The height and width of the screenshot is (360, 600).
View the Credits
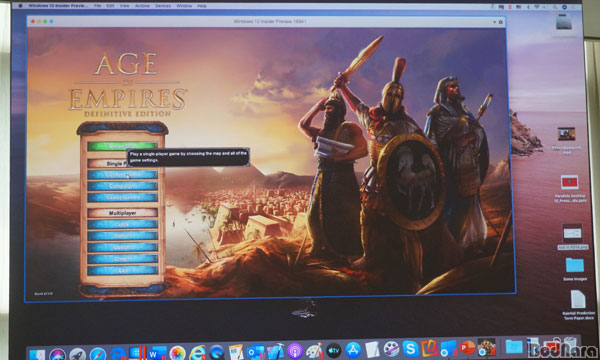[122, 259]
